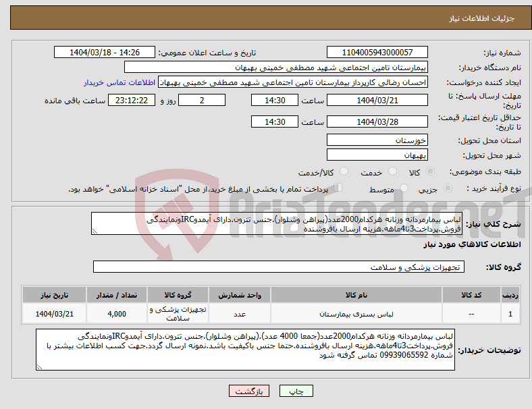Click the remaining days field showing 2

point(202,100)
